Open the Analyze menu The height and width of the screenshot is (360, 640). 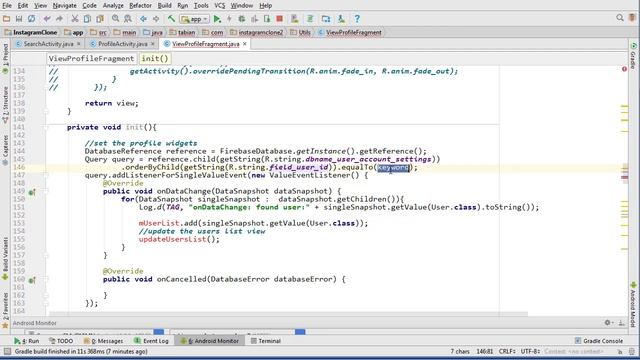pyautogui.click(x=113, y=6)
